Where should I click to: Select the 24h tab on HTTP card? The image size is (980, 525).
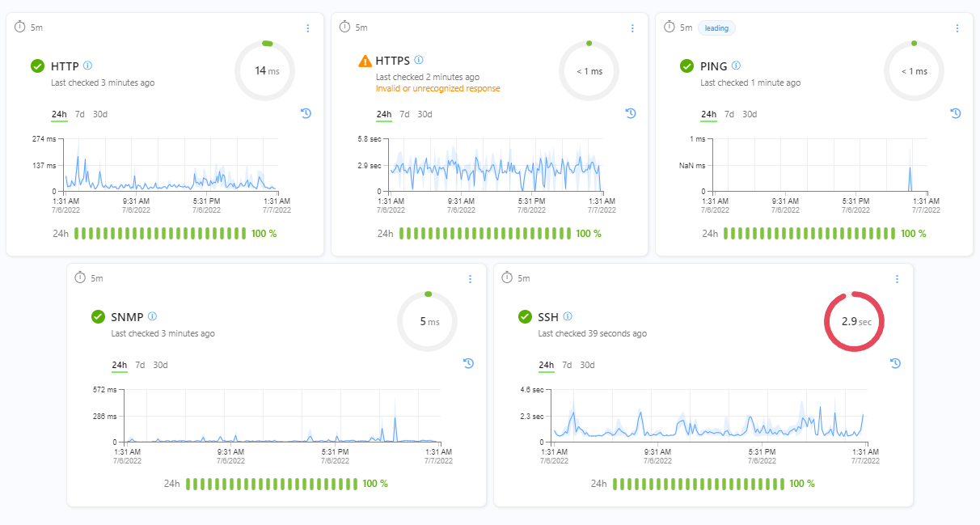59,114
